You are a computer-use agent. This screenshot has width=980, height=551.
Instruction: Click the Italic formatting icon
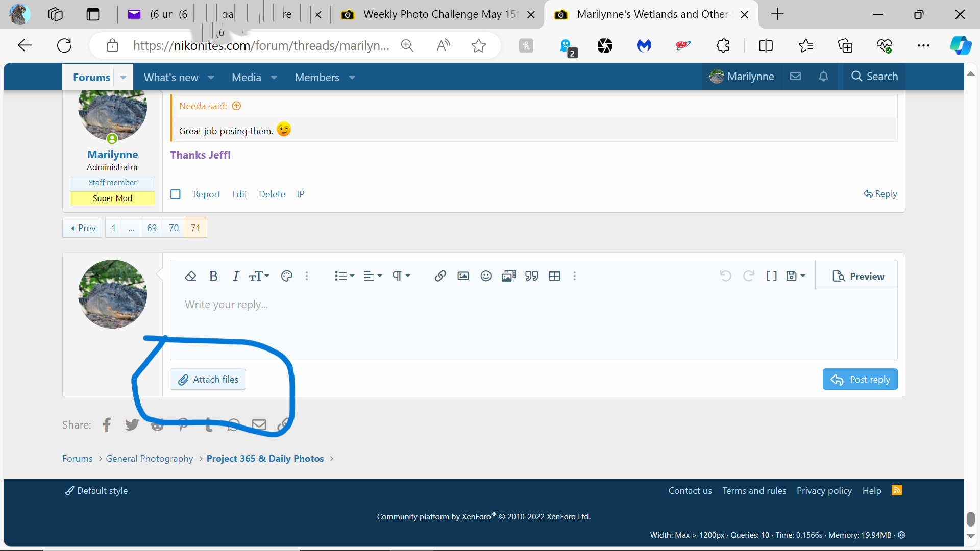pyautogui.click(x=235, y=276)
